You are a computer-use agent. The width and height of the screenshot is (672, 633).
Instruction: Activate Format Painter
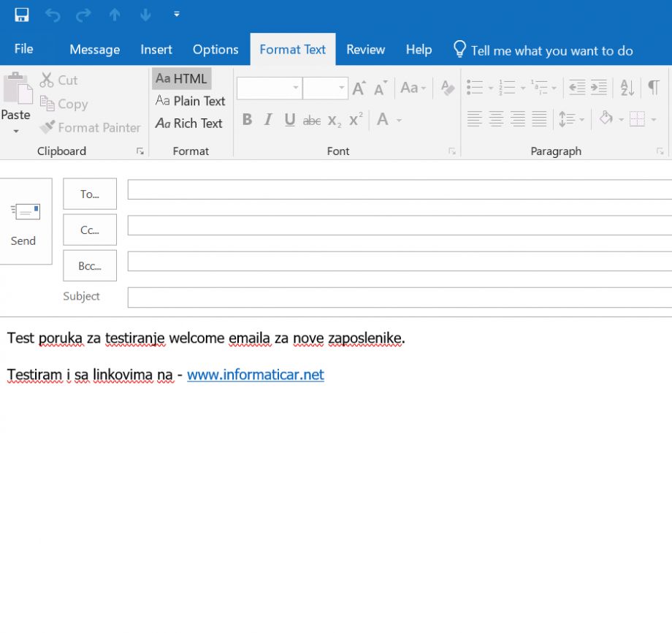tap(89, 127)
